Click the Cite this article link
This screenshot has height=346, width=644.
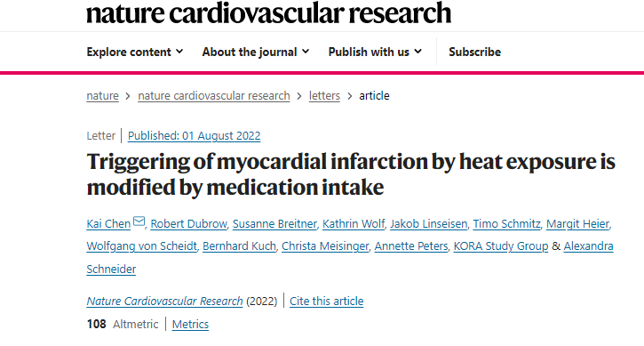327,302
